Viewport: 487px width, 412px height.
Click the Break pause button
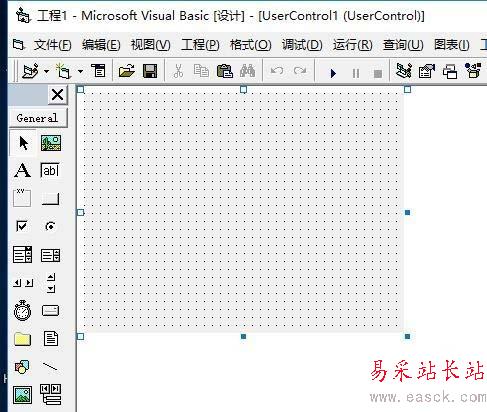pos(356,73)
